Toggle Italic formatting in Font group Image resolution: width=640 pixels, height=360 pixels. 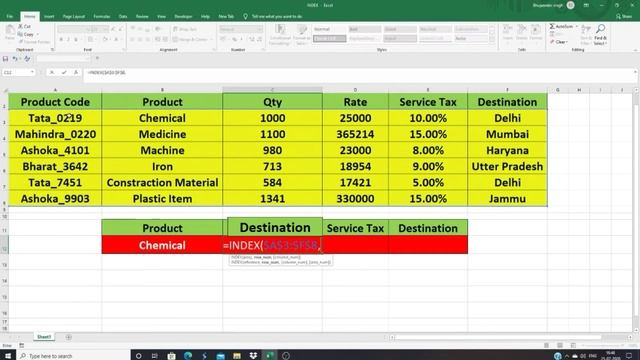pos(68,40)
